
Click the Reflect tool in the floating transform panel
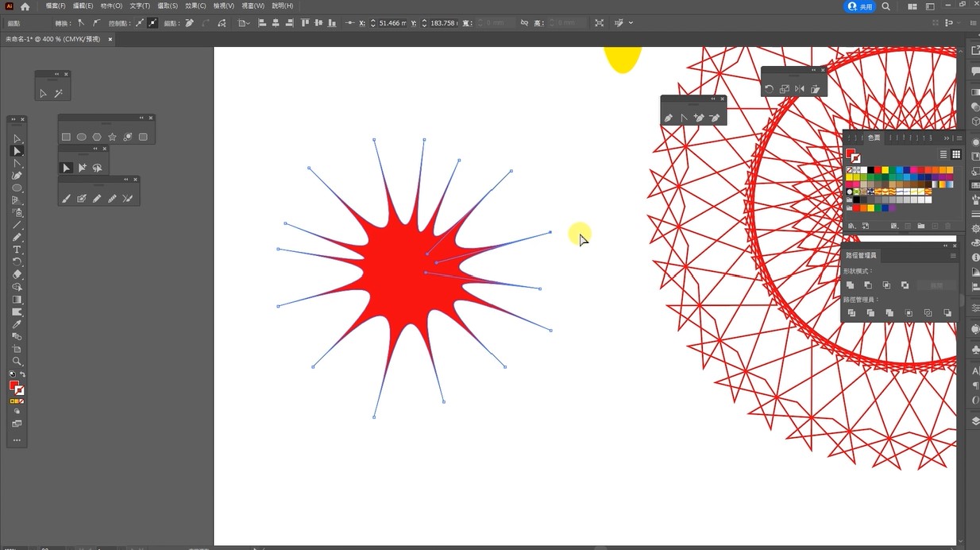[800, 89]
